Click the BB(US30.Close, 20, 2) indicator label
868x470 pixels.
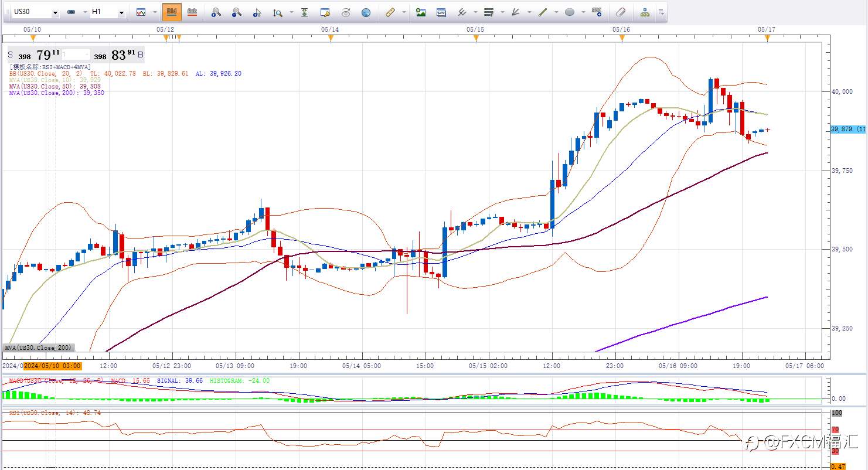point(46,73)
